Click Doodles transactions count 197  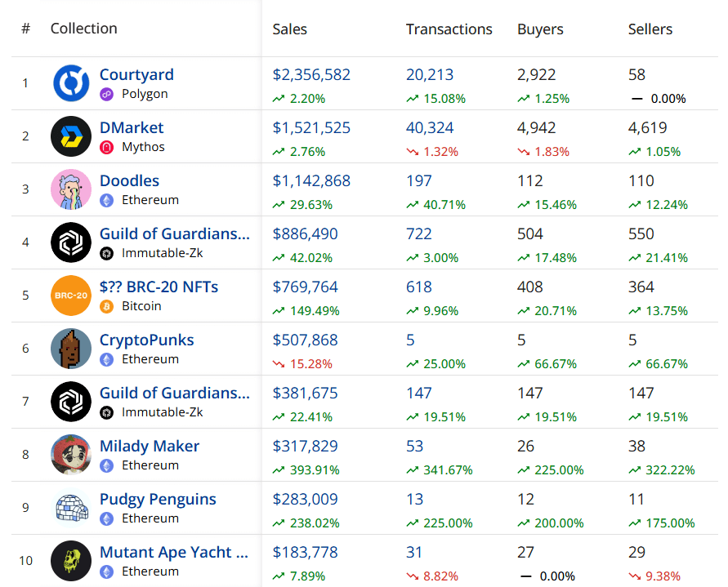click(x=419, y=180)
